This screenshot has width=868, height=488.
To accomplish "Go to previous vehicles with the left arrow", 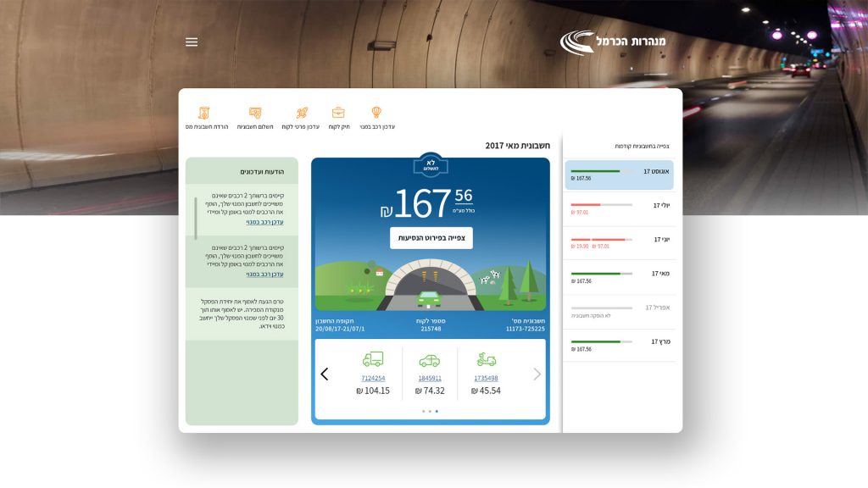I will [324, 374].
